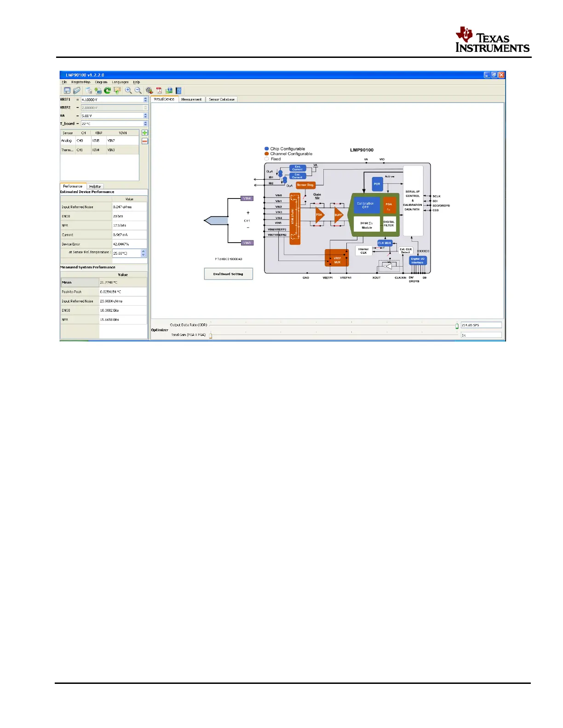Screen dimensions: 563x728
Task: Select the Therm CH1 row in sensor table
Action: [x=99, y=150]
